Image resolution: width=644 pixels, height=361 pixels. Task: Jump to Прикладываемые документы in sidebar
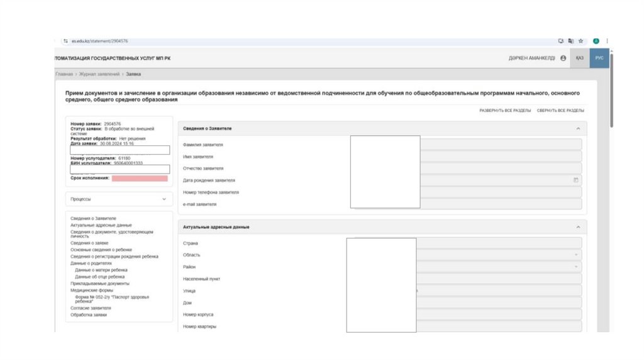tap(100, 284)
